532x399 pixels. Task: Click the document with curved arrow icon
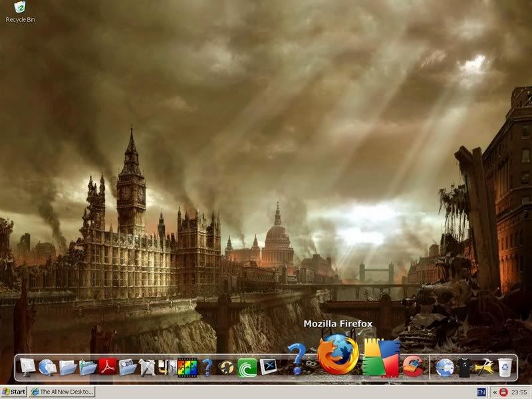click(168, 368)
